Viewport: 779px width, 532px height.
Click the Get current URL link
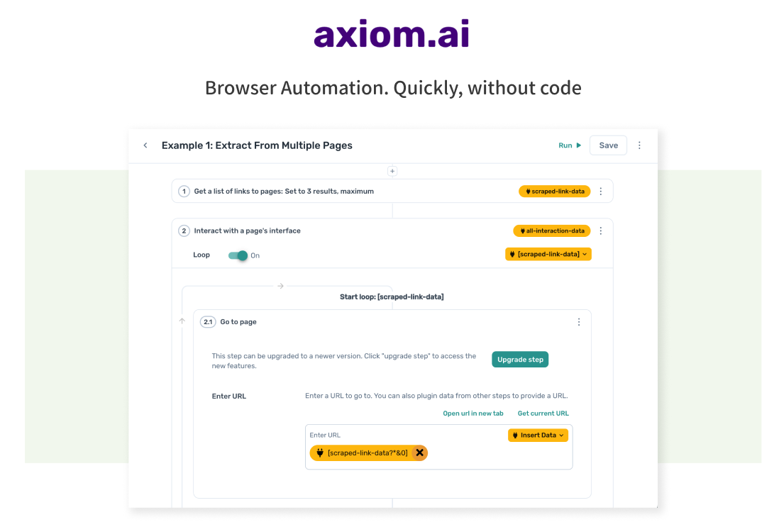(x=543, y=413)
